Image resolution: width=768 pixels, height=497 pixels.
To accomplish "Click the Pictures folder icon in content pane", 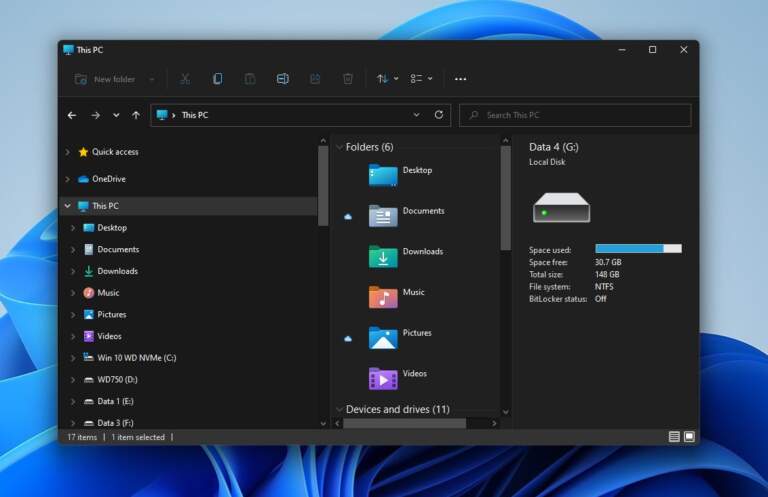I will click(x=383, y=338).
